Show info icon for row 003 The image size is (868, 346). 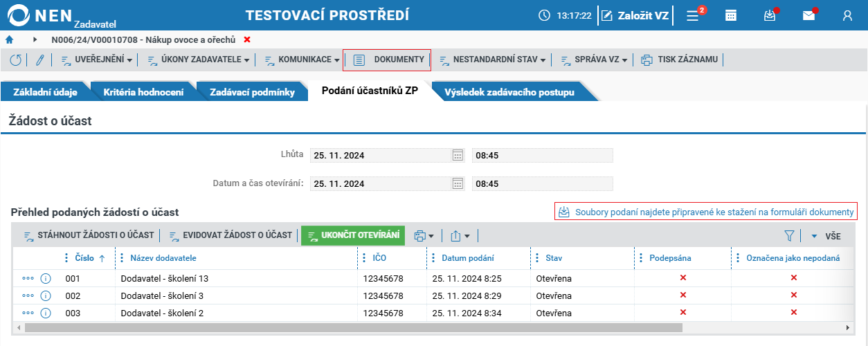click(x=46, y=313)
